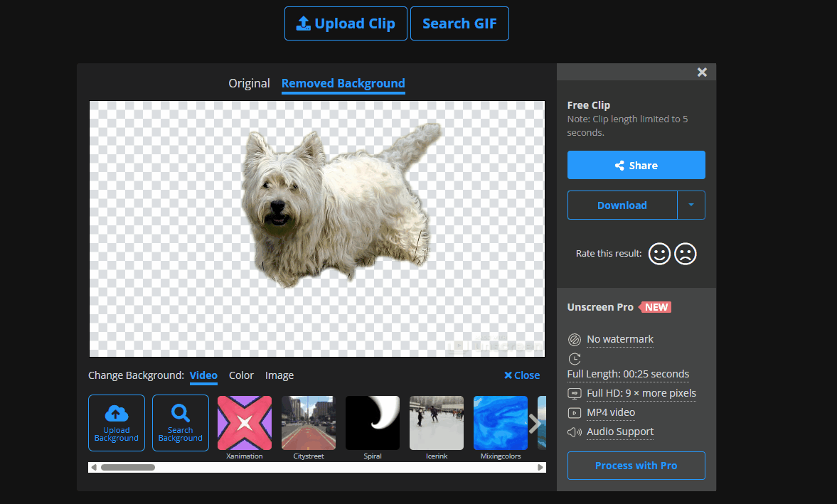This screenshot has height=504, width=837.
Task: Close the Change Background panel
Action: point(521,375)
